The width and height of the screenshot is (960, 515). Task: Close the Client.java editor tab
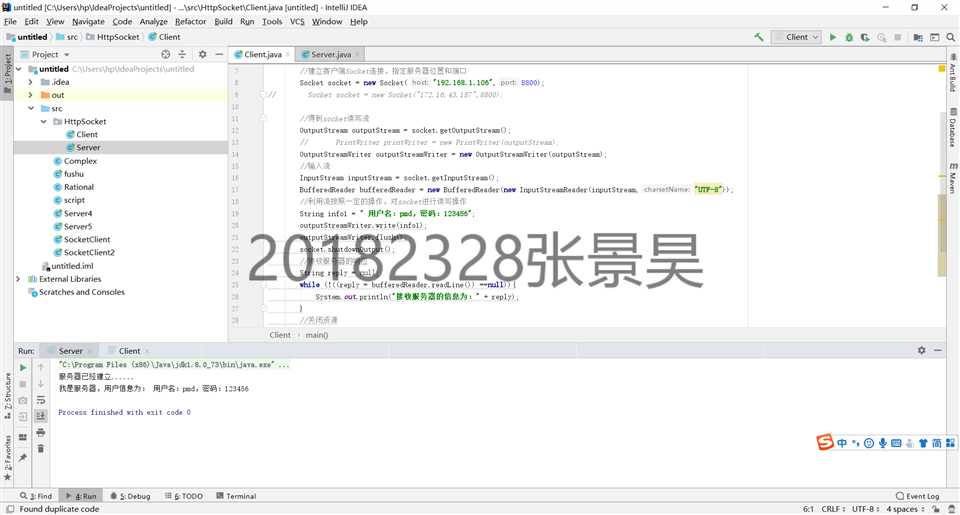coord(288,55)
